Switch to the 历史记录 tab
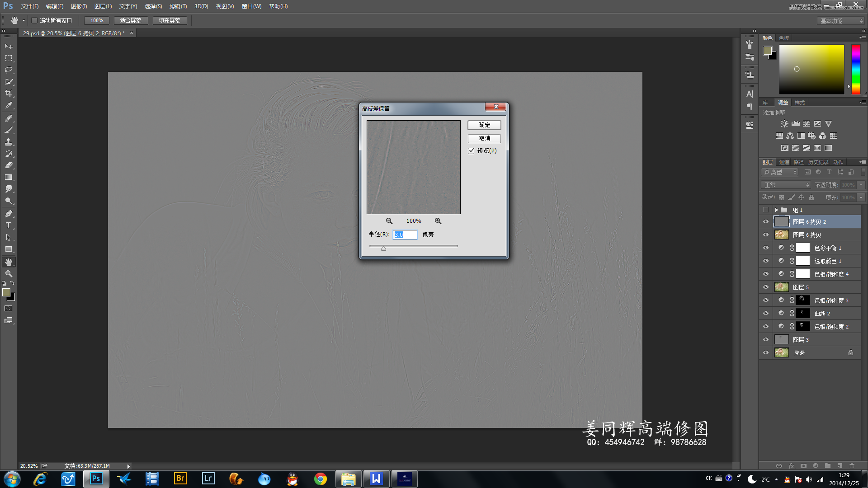Image resolution: width=868 pixels, height=488 pixels. (x=818, y=162)
